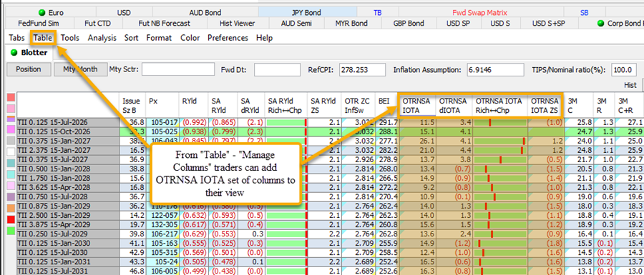Image resolution: width=644 pixels, height=275 pixels.
Task: Select row TII 0.125 15-Jul-2031
Action: click(68, 271)
